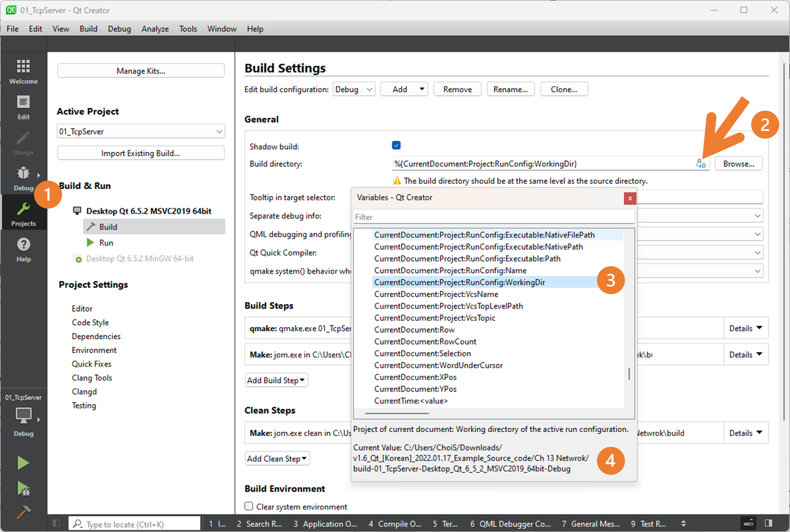Screen dimensions: 790x532
Task: Expand Details for jom.exe clean step
Action: pyautogui.click(x=746, y=433)
